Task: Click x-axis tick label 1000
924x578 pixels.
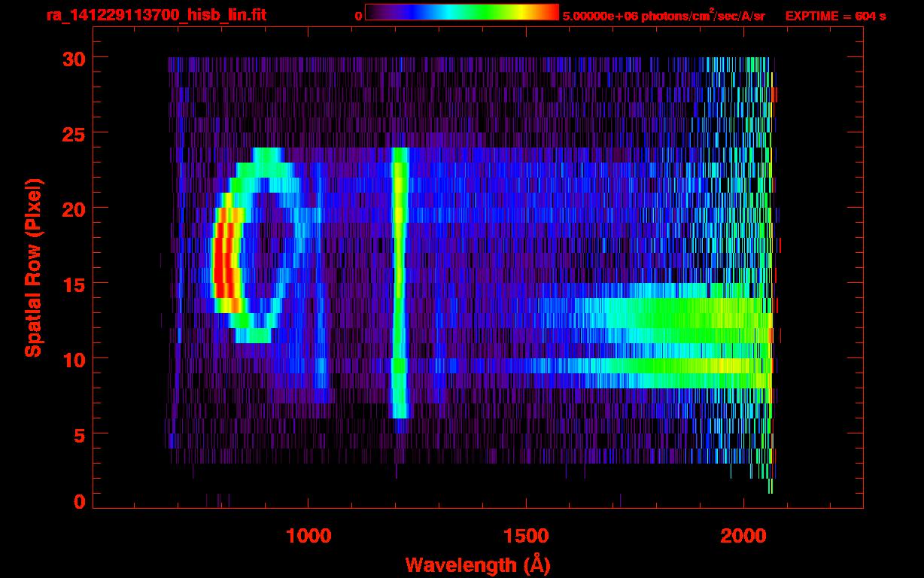Action: point(308,536)
